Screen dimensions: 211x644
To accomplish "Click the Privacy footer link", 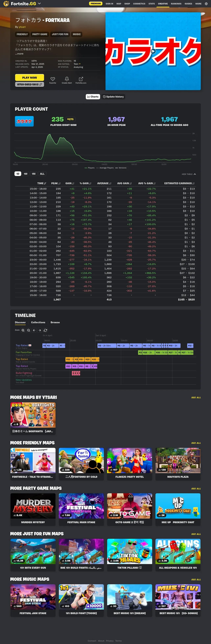I will (110, 641).
